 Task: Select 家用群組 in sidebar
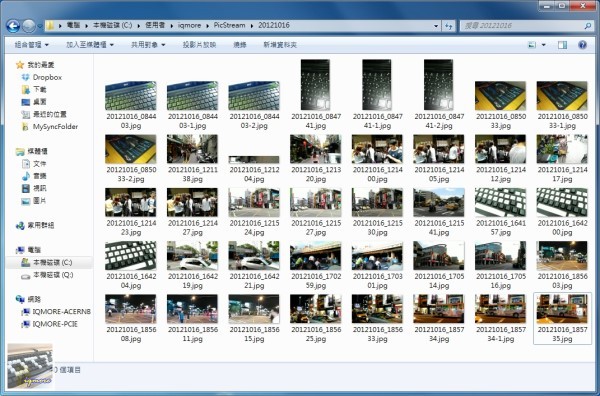pyautogui.click(x=35, y=225)
